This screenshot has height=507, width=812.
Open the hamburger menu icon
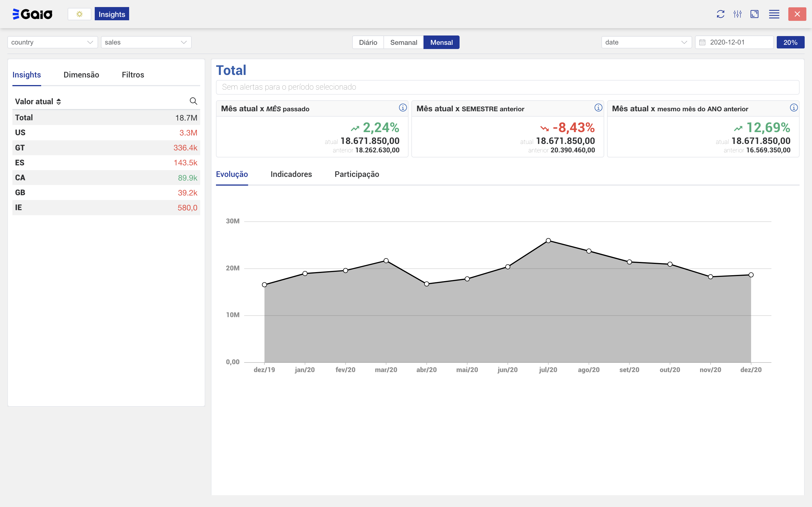[x=774, y=14]
